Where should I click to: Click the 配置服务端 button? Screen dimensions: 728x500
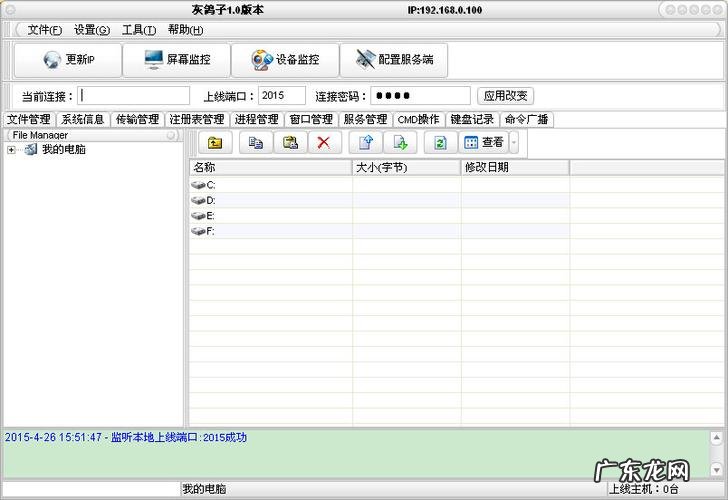tap(394, 60)
